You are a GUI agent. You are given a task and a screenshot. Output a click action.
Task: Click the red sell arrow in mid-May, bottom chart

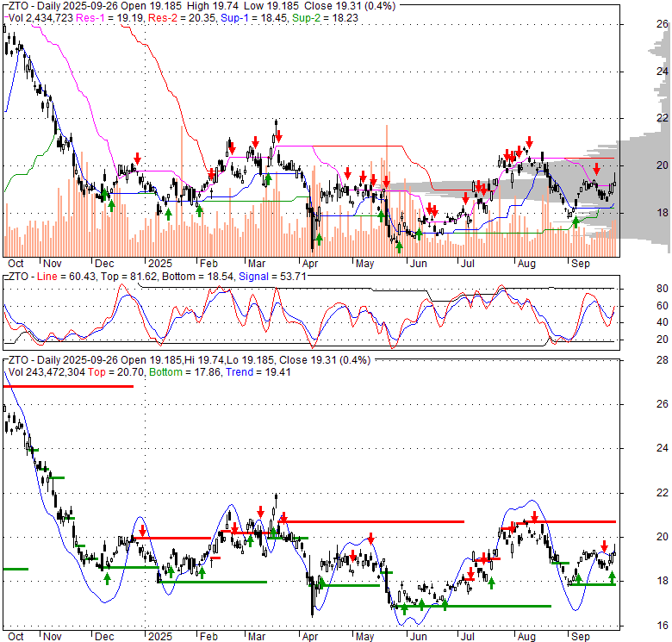click(371, 539)
